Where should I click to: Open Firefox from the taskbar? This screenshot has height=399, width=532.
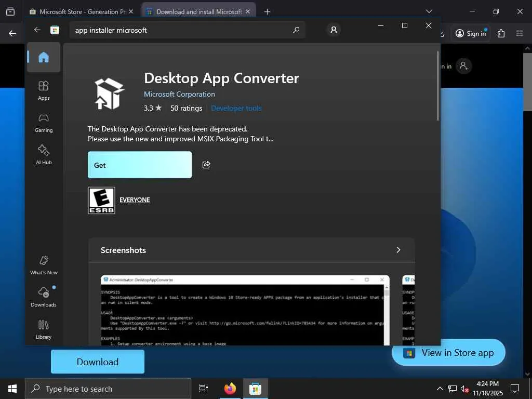pyautogui.click(x=230, y=389)
